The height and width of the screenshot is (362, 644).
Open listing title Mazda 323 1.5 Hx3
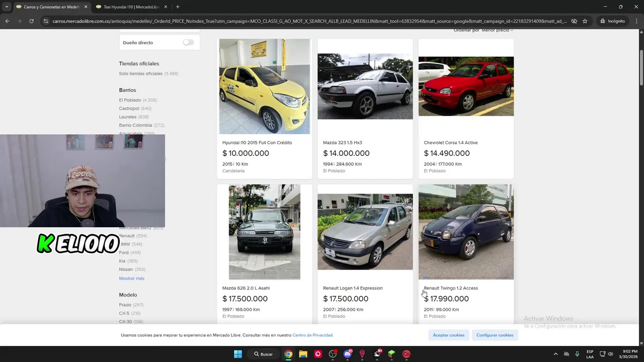click(343, 143)
